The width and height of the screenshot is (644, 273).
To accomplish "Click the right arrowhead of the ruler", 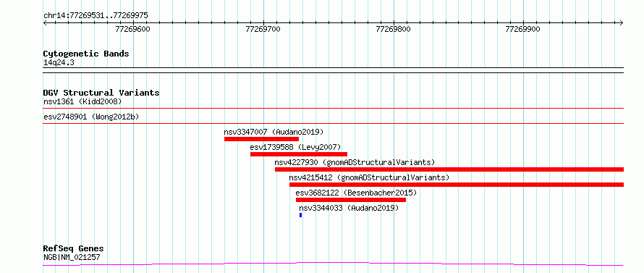I will click(x=622, y=22).
